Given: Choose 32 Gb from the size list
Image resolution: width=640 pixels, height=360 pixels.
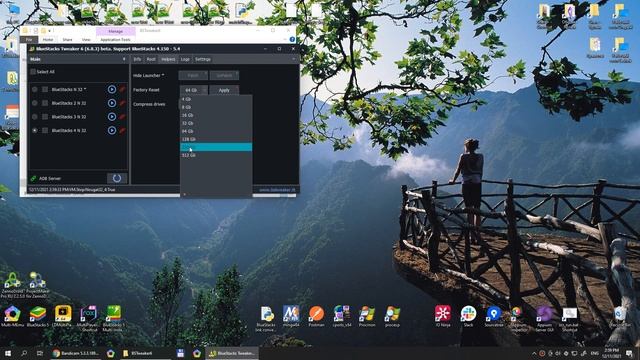Looking at the screenshot, I should (x=216, y=123).
